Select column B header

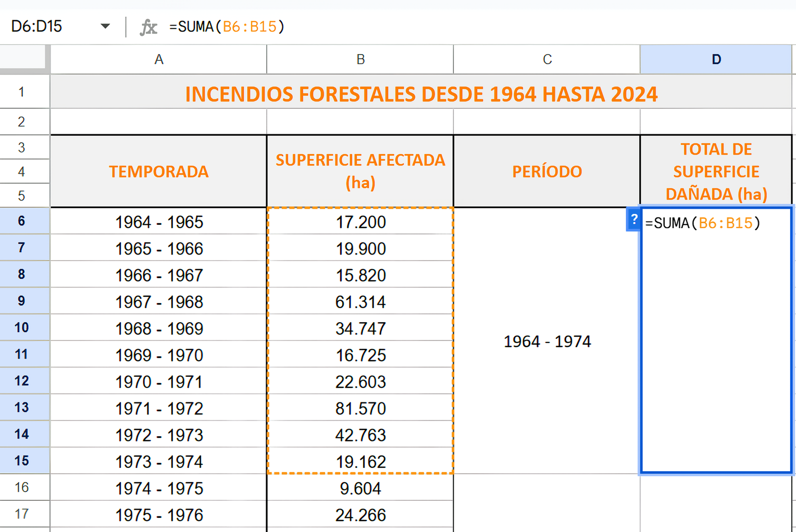(x=360, y=59)
